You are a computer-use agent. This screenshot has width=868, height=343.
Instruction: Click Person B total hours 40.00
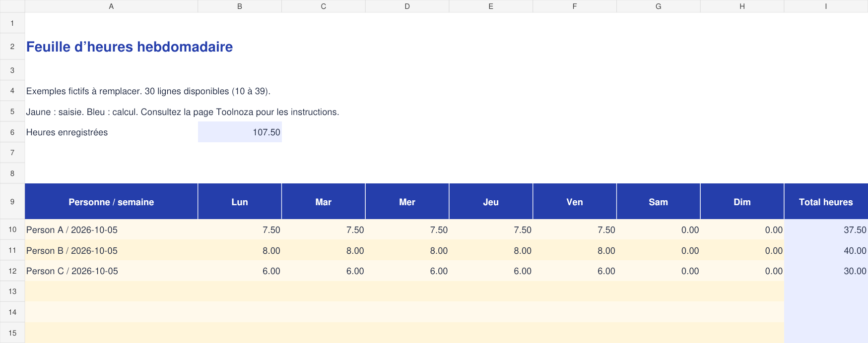[826, 251]
